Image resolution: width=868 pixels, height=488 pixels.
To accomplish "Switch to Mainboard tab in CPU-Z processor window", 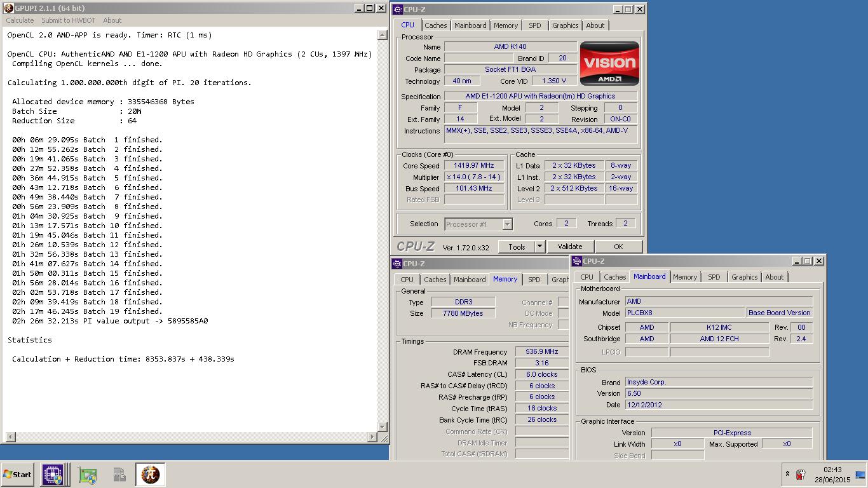I will point(471,25).
